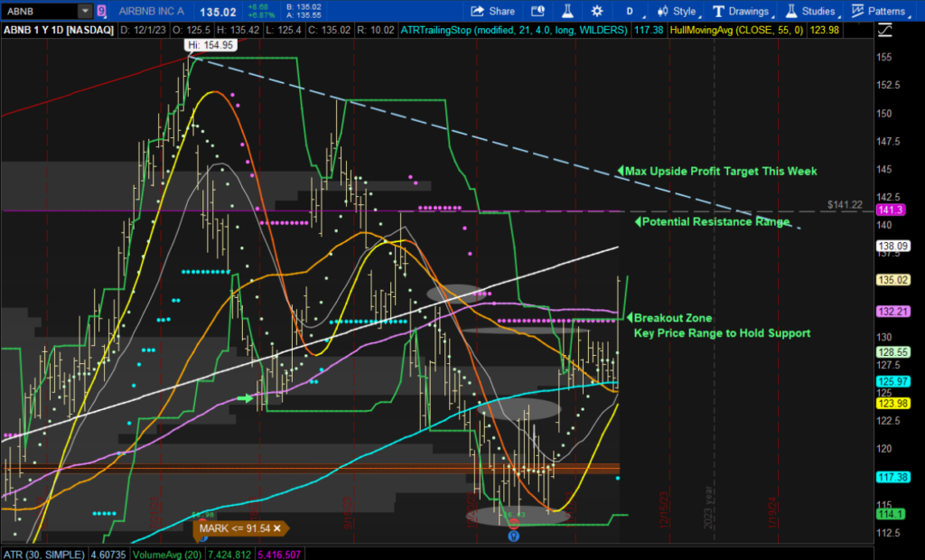Screen dimensions: 925x560
Task: Click the chart scale icon below Patterns
Action: (883, 30)
